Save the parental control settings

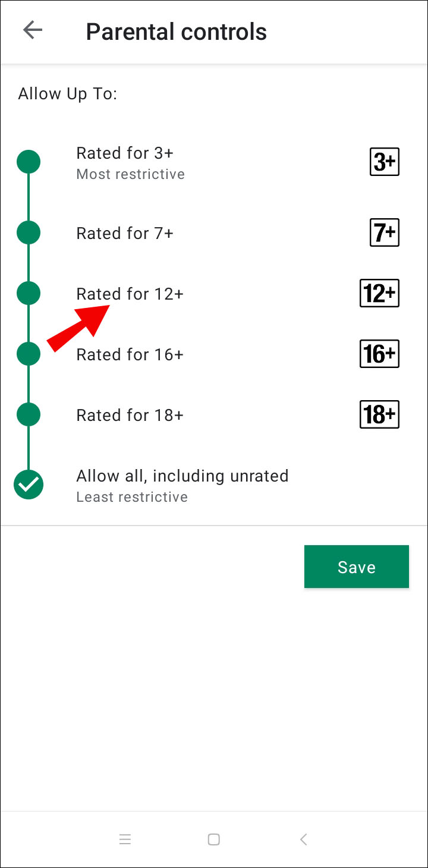tap(356, 567)
